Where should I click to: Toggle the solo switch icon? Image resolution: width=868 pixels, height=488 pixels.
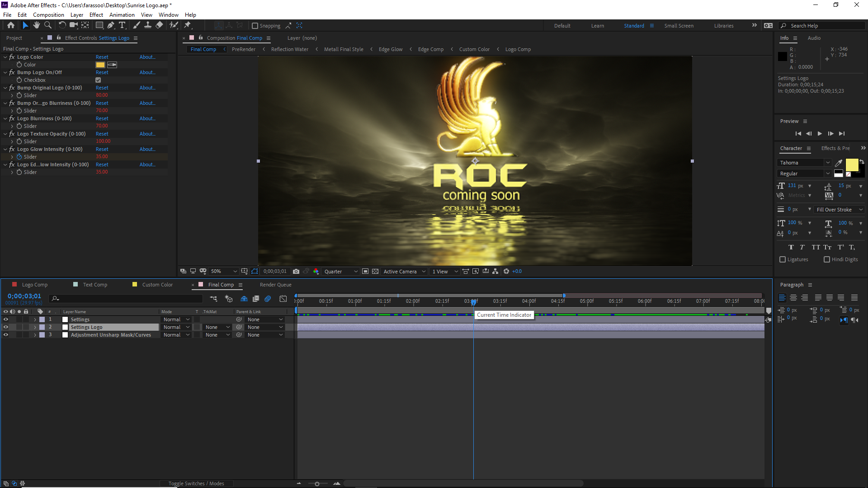(19, 311)
